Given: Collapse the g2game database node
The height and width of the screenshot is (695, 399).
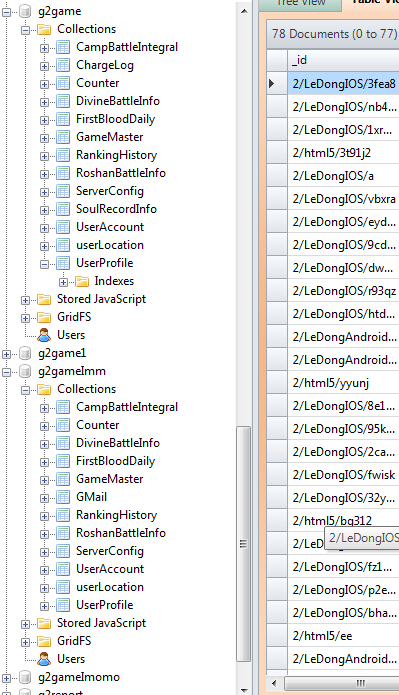Looking at the screenshot, I should pyautogui.click(x=7, y=12).
